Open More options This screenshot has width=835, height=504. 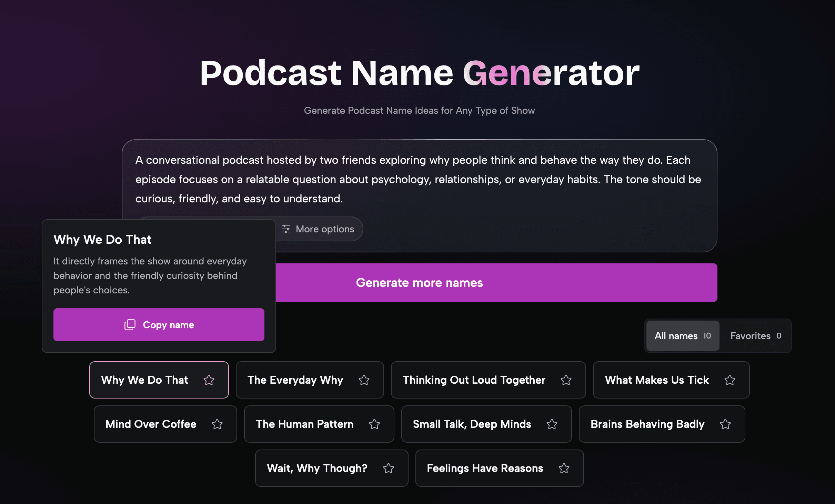pos(318,229)
